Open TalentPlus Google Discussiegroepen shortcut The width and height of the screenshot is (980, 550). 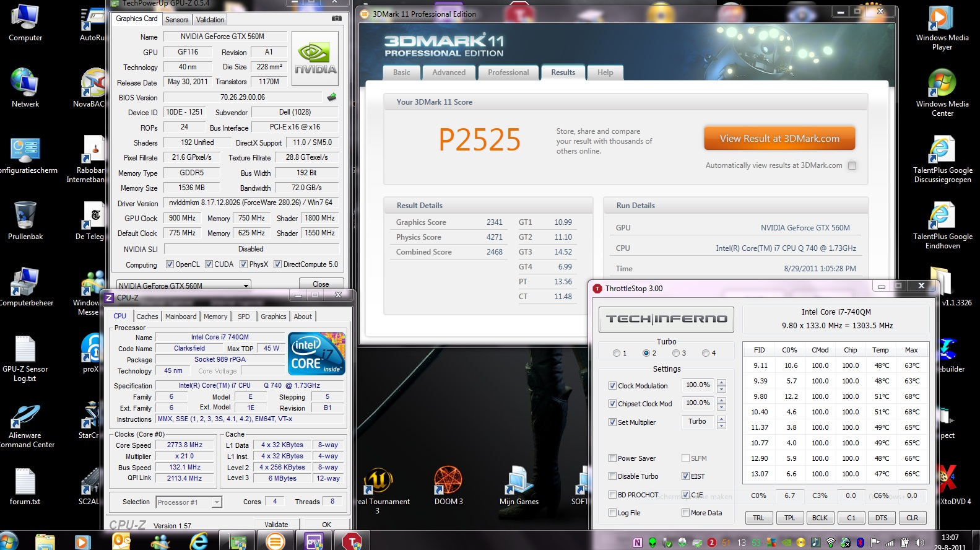[942, 160]
